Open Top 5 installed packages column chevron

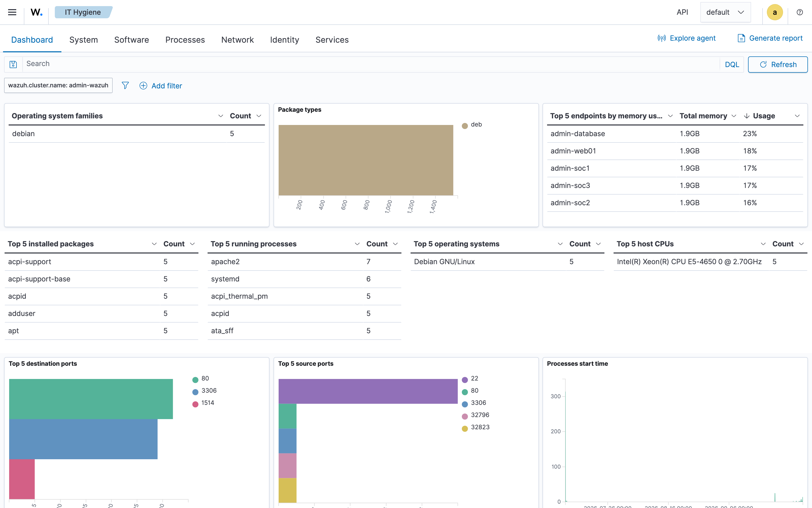tap(154, 244)
